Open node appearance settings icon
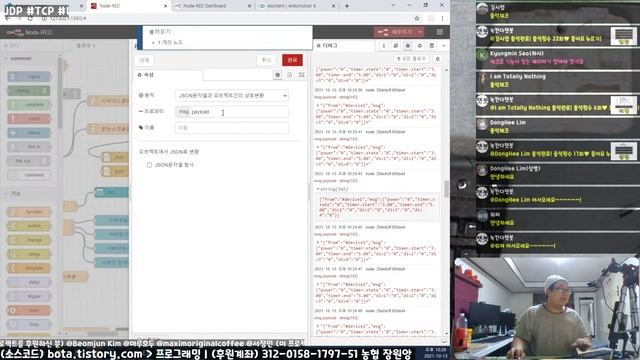The image size is (640, 360). (302, 75)
